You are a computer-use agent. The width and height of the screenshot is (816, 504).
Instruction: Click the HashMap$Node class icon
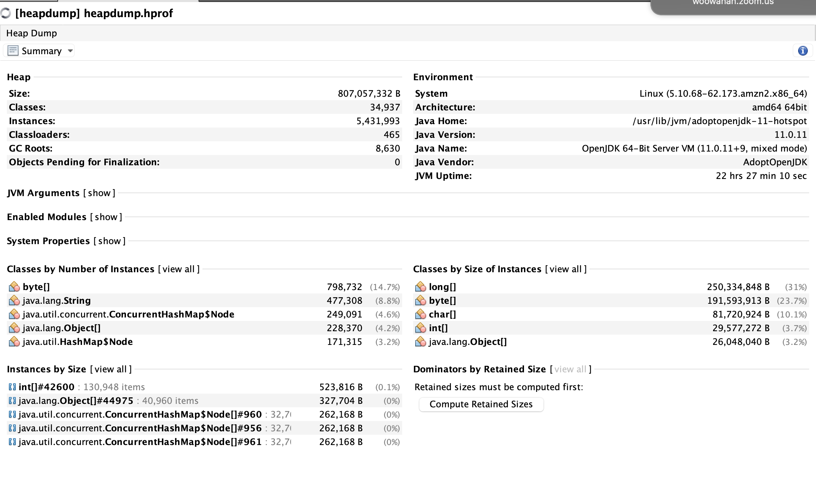tap(14, 342)
